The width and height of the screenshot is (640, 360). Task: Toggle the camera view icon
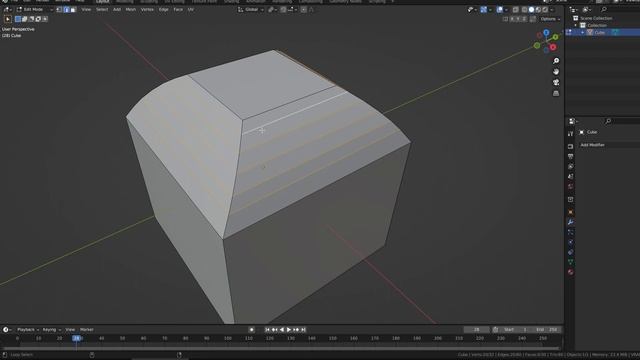(556, 82)
